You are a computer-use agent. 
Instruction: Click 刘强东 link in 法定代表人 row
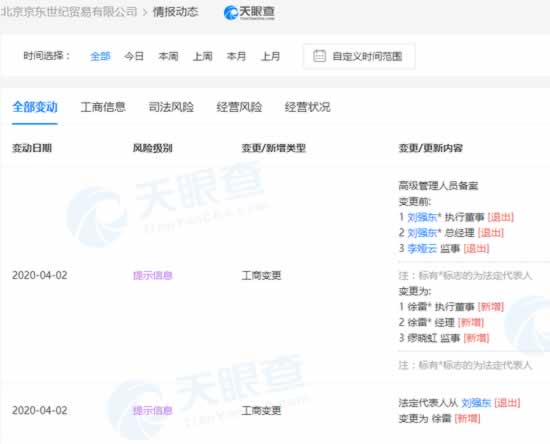coord(476,403)
